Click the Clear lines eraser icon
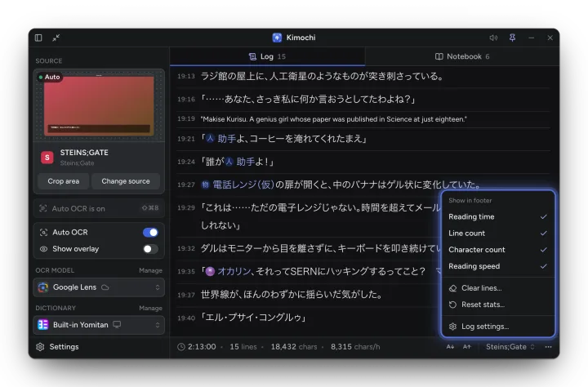This screenshot has height=387, width=588. (452, 288)
